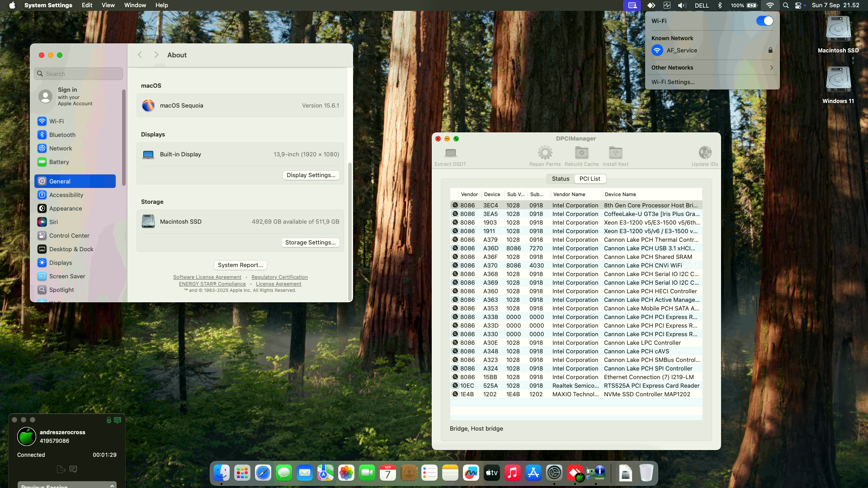Open the activity monitor menu bar icon
The image size is (868, 488).
pos(667,5)
